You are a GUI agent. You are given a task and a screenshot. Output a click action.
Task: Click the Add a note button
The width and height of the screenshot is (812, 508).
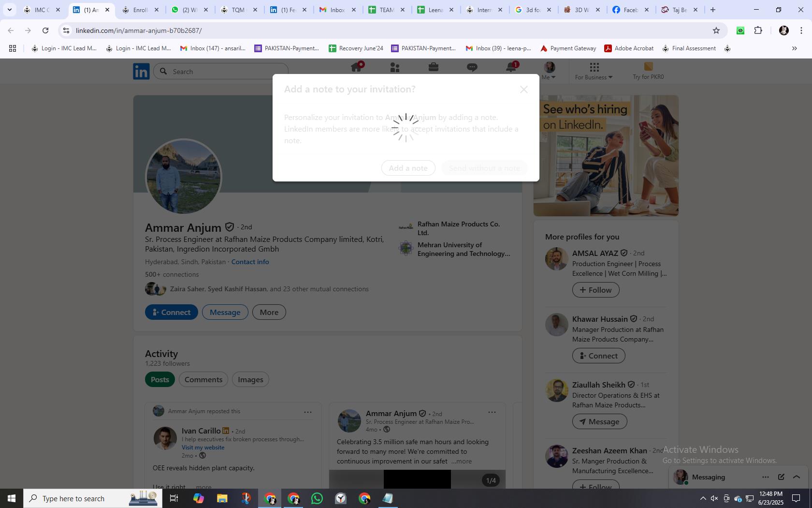(x=408, y=168)
